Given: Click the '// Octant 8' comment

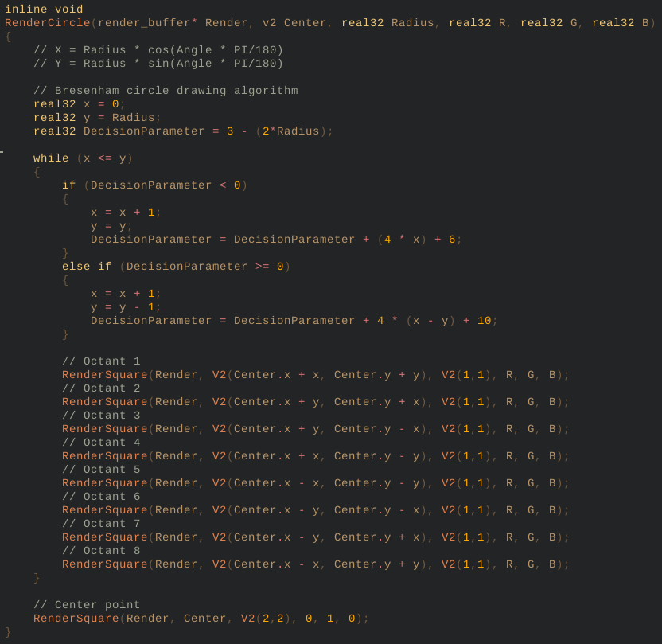Looking at the screenshot, I should [101, 550].
